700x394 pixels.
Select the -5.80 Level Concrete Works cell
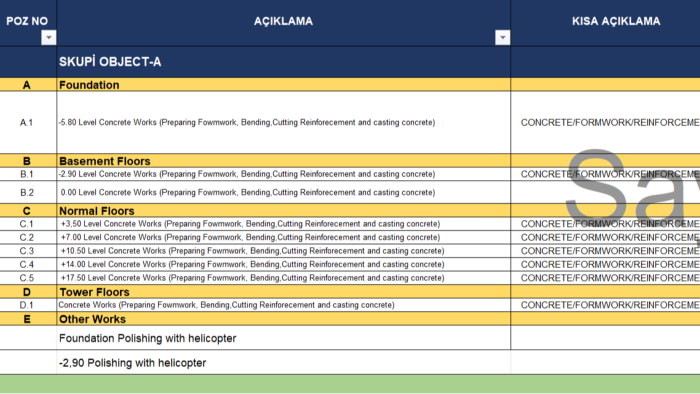[283, 122]
